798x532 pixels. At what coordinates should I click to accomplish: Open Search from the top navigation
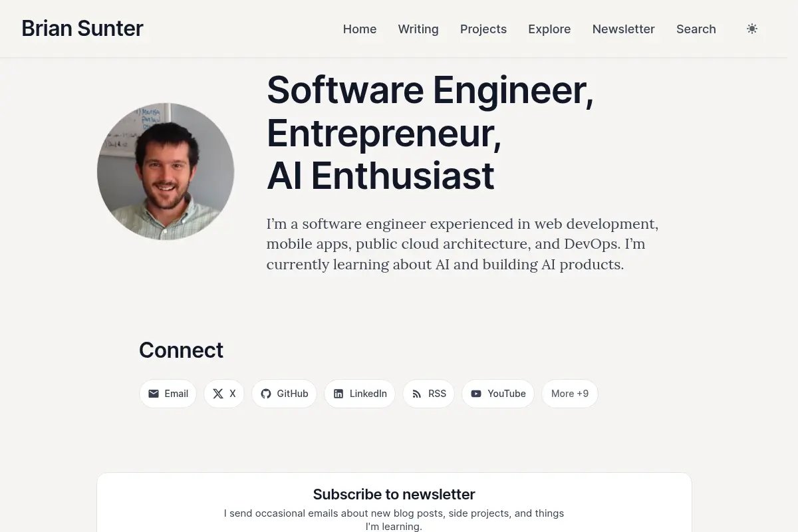[x=696, y=29]
